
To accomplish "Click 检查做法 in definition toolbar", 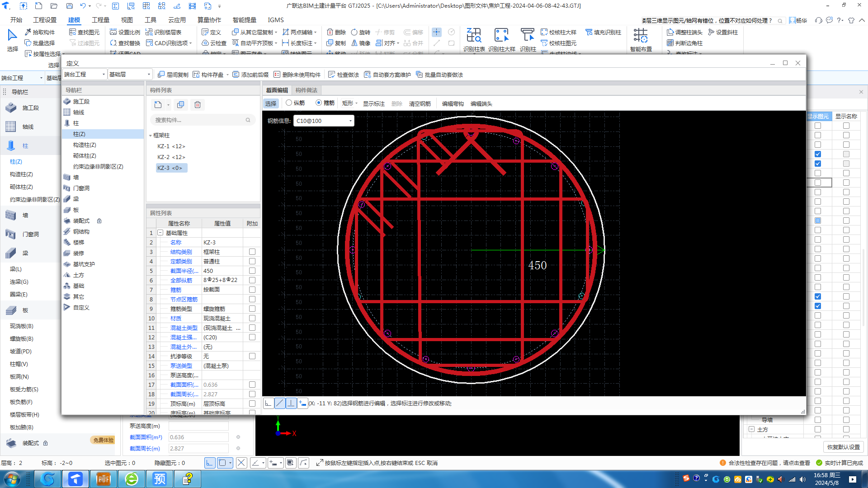I will click(344, 75).
